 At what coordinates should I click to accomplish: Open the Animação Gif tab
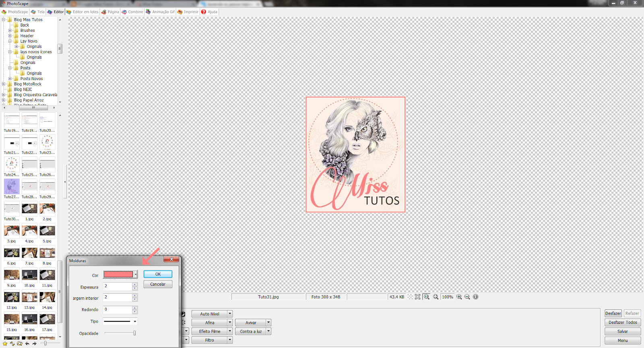[x=160, y=12]
